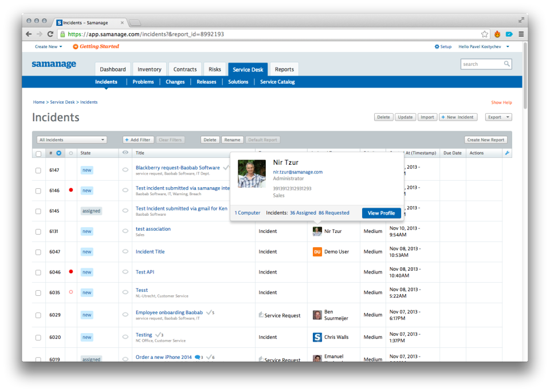550x392 pixels.
Task: Click the Chris Walls avatar icon
Action: (317, 337)
